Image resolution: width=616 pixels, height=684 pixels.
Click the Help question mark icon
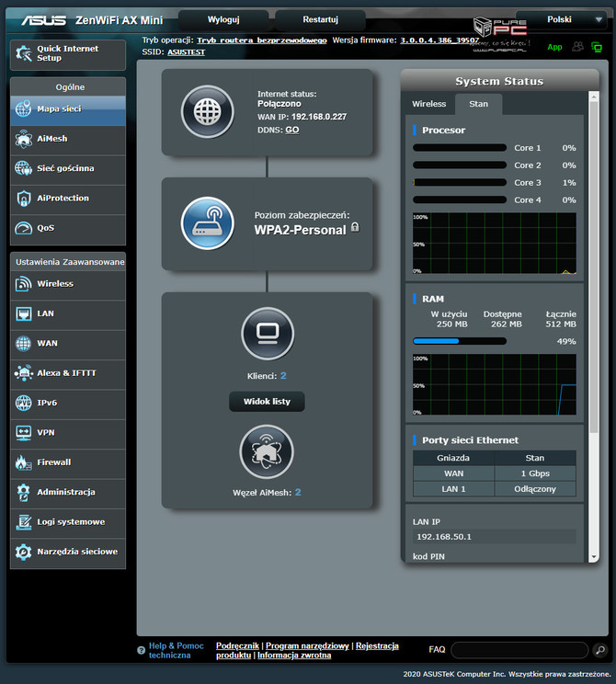click(141, 650)
